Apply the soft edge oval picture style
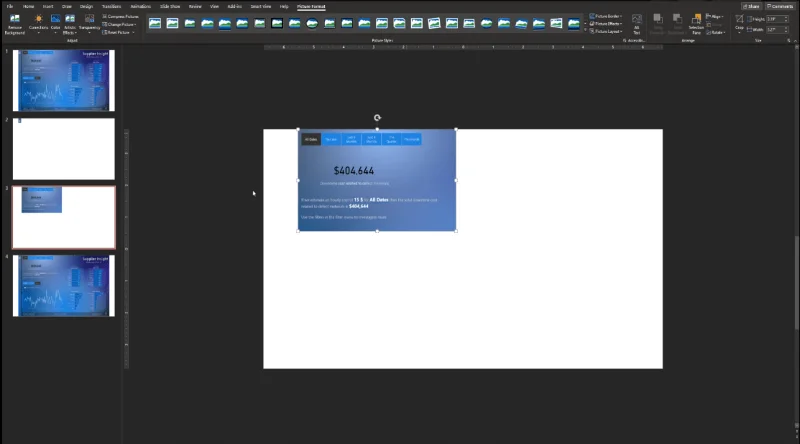This screenshot has width=800, height=444. [486, 23]
